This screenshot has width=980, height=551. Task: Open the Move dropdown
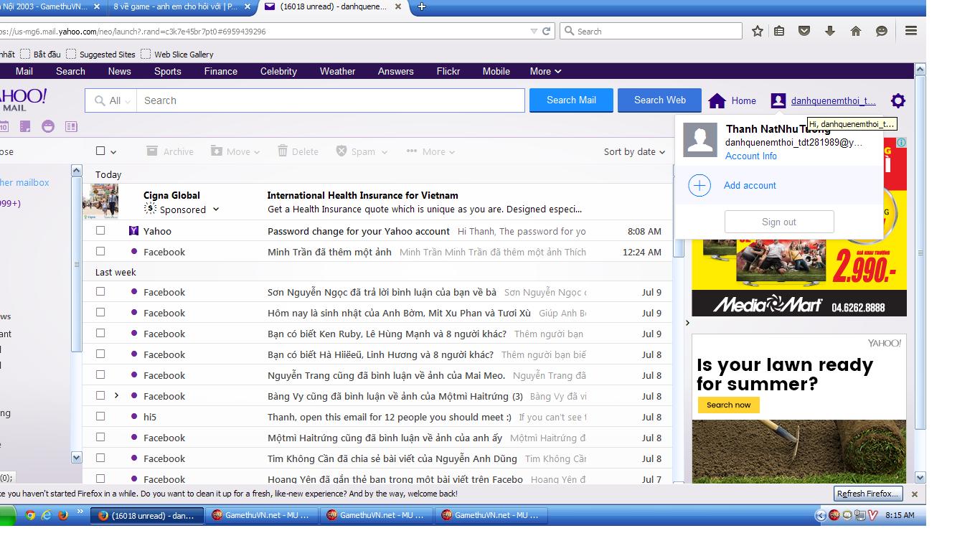pos(235,151)
